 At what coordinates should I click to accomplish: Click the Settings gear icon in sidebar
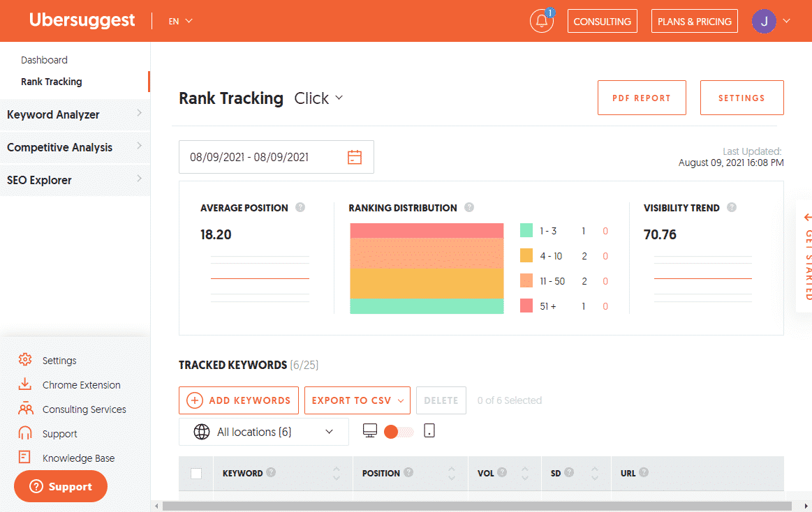coord(25,359)
